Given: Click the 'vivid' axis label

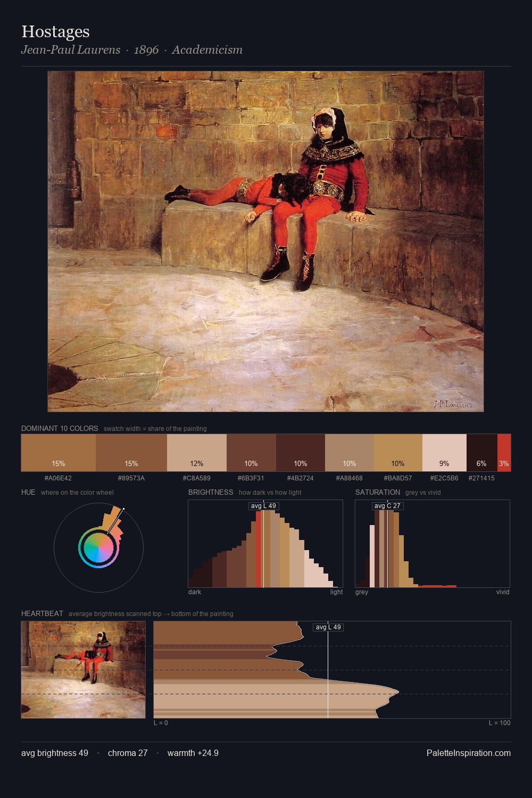Looking at the screenshot, I should pyautogui.click(x=503, y=592).
